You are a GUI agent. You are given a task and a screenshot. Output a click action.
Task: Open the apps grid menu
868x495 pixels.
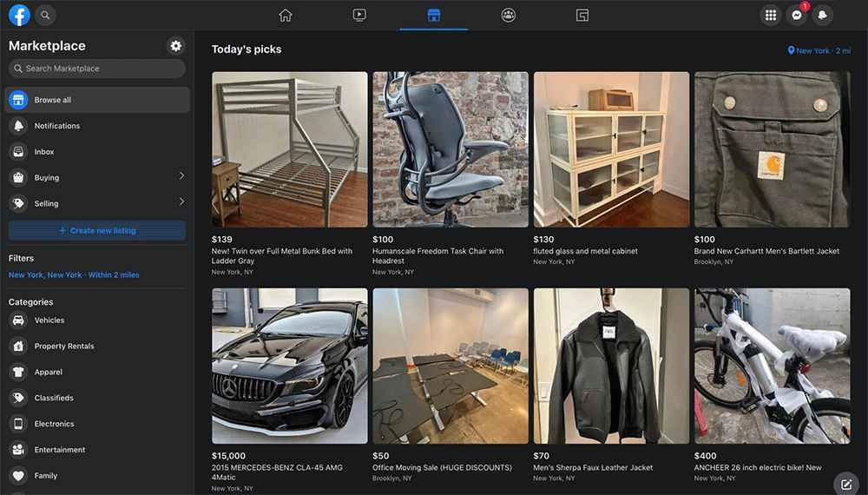[770, 16]
